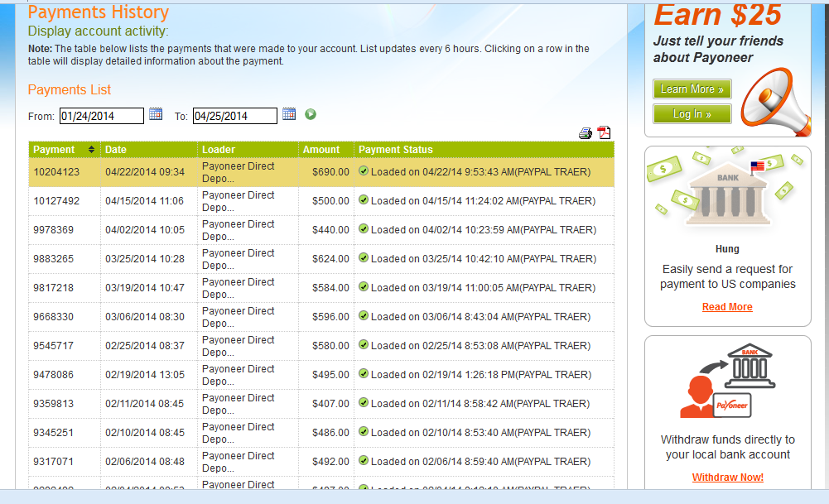The image size is (829, 504).
Task: Select payment ID 9345251
Action: (x=53, y=433)
